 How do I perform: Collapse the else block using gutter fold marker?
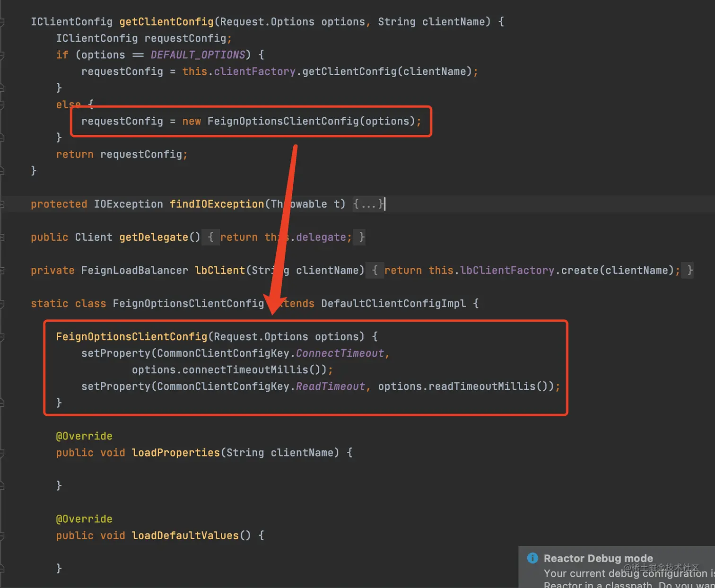[2, 105]
